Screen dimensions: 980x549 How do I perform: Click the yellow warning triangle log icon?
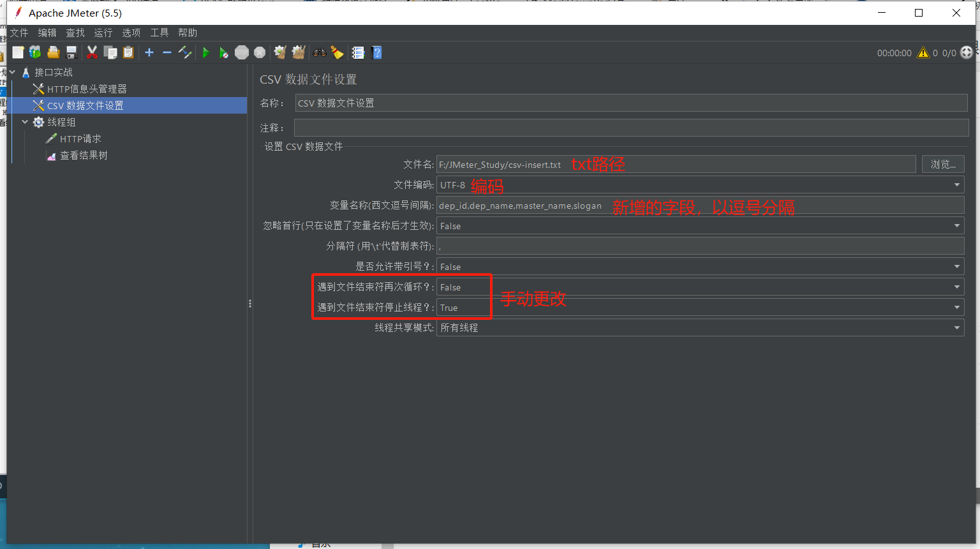[923, 52]
